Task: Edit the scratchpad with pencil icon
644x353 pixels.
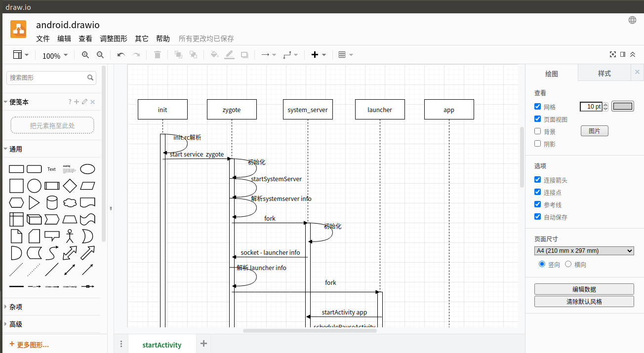Action: coord(84,102)
